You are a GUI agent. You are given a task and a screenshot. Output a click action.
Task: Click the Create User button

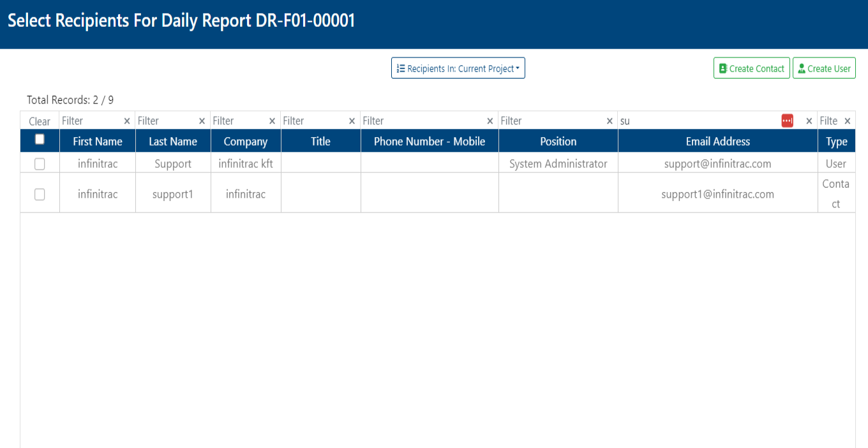coord(824,68)
